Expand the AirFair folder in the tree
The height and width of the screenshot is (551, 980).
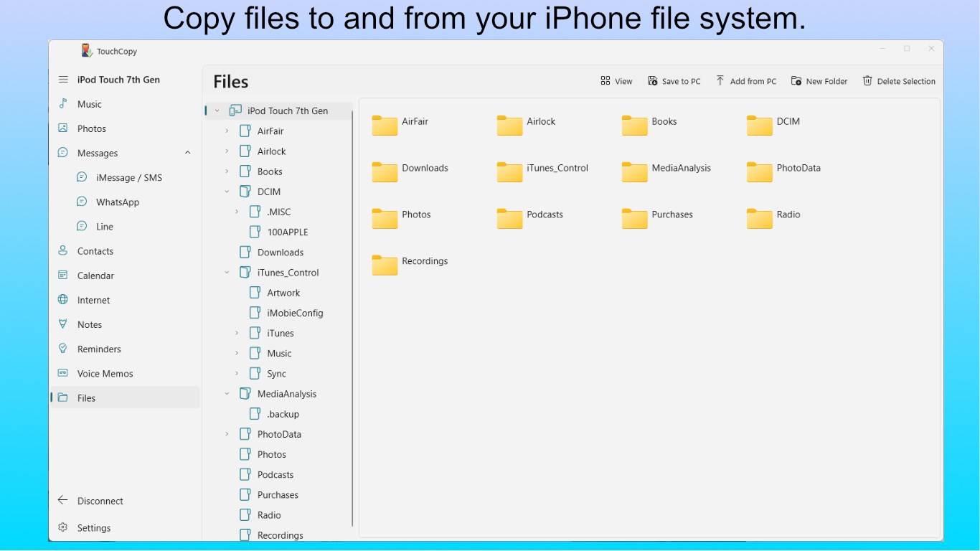(227, 131)
